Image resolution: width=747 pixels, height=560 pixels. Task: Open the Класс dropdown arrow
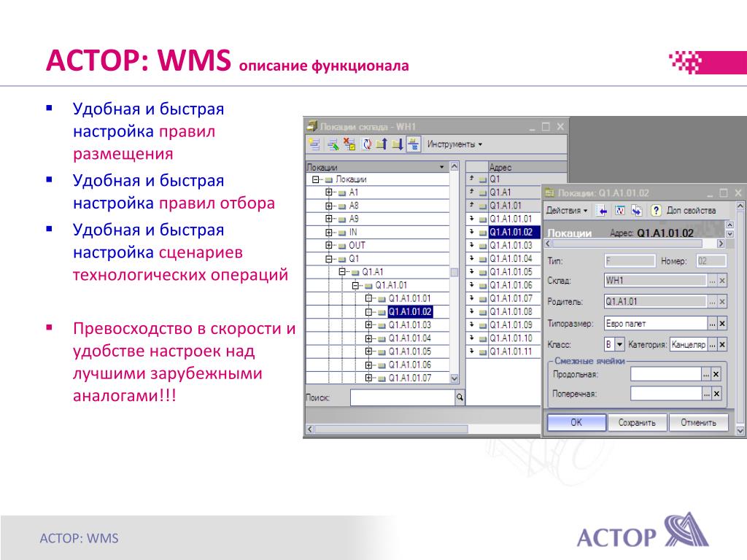pos(619,344)
